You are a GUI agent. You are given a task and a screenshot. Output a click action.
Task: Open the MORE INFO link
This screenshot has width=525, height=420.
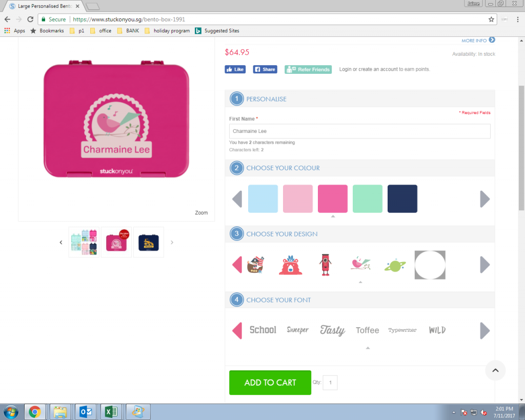point(474,41)
